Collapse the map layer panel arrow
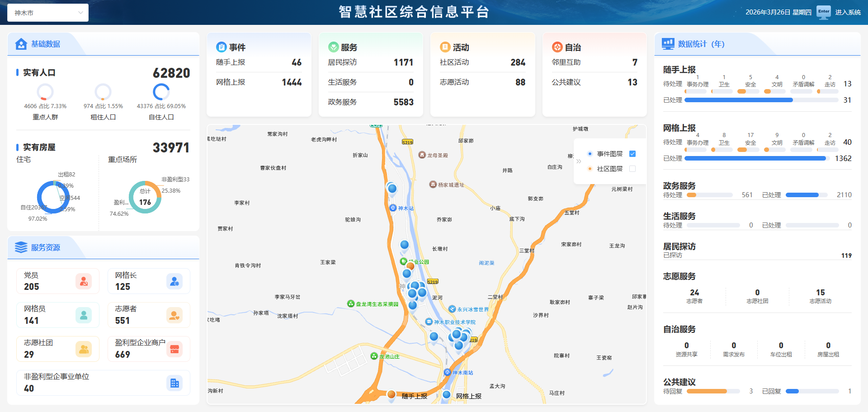 (x=579, y=161)
